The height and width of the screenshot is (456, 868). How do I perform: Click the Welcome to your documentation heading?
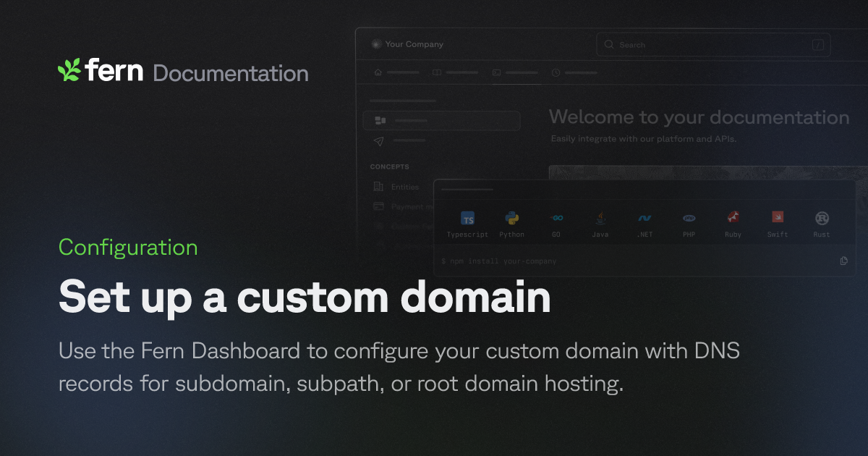699,117
